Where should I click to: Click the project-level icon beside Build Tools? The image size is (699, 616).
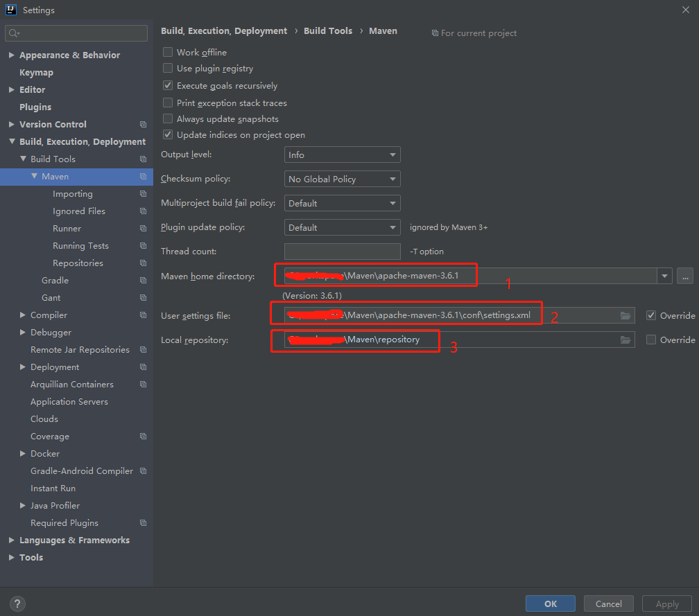[x=143, y=159]
